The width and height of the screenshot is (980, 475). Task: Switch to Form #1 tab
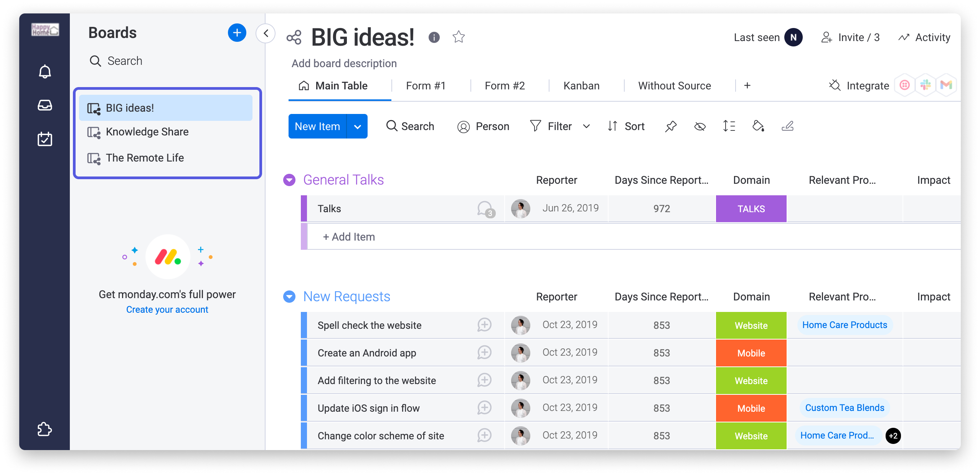[x=426, y=86]
